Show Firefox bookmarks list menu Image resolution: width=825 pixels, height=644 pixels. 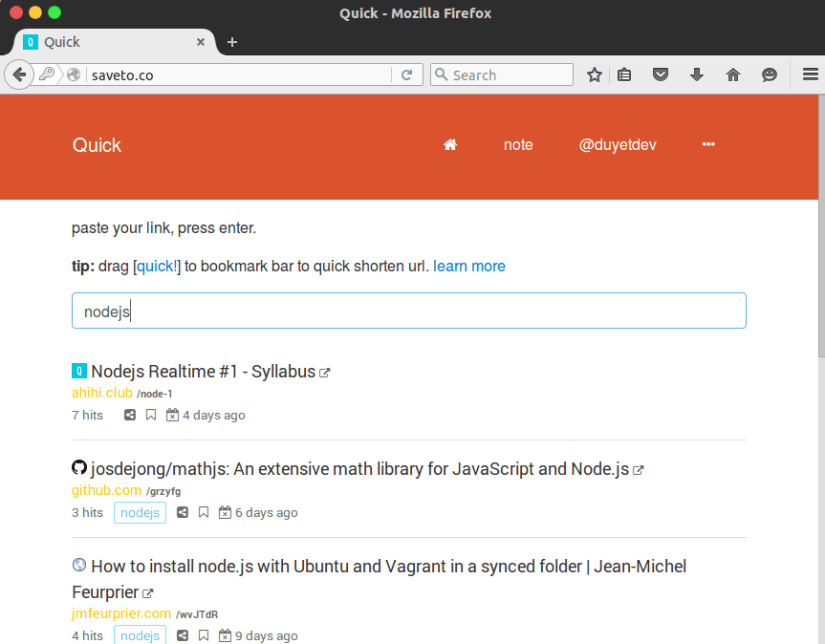(x=624, y=75)
